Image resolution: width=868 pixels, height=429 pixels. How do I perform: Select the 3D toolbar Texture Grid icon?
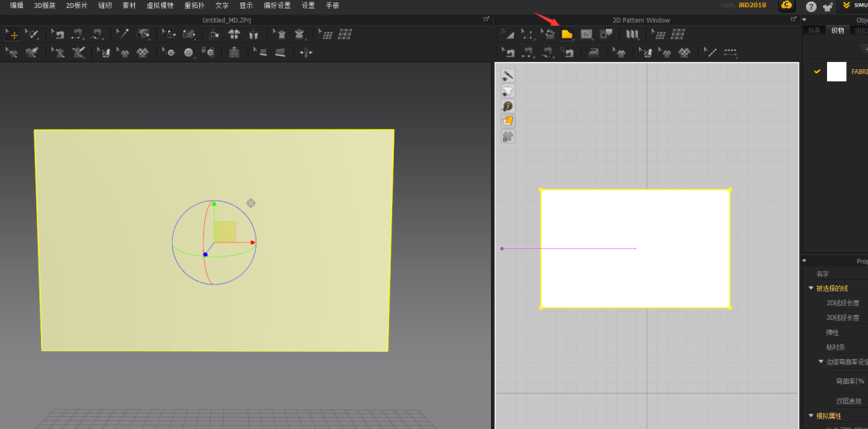tap(345, 35)
